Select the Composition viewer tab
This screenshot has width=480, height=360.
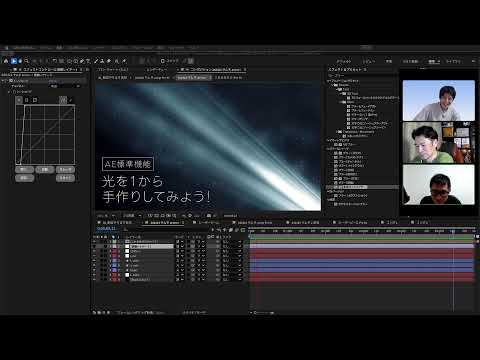(214, 70)
